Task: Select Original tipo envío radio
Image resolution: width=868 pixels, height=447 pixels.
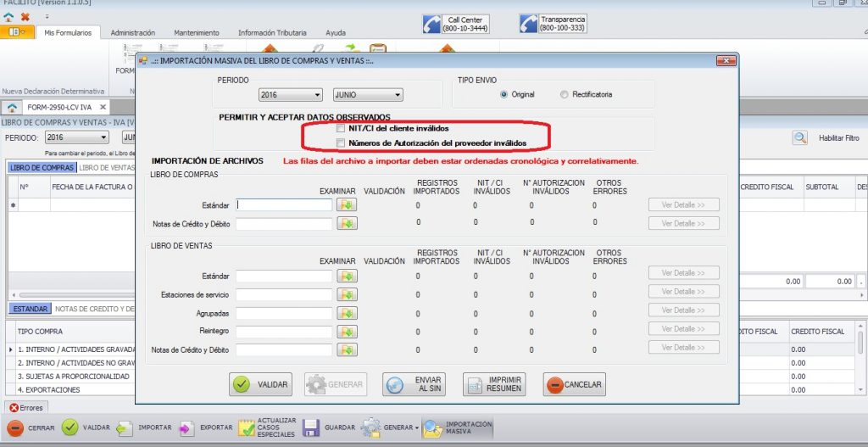Action: 504,95
